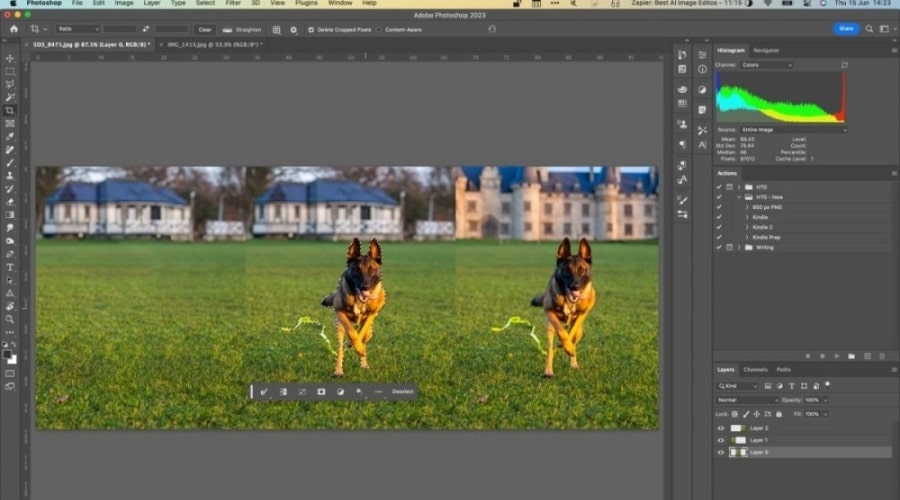
Task: Select the Zoom tool
Action: tap(10, 319)
